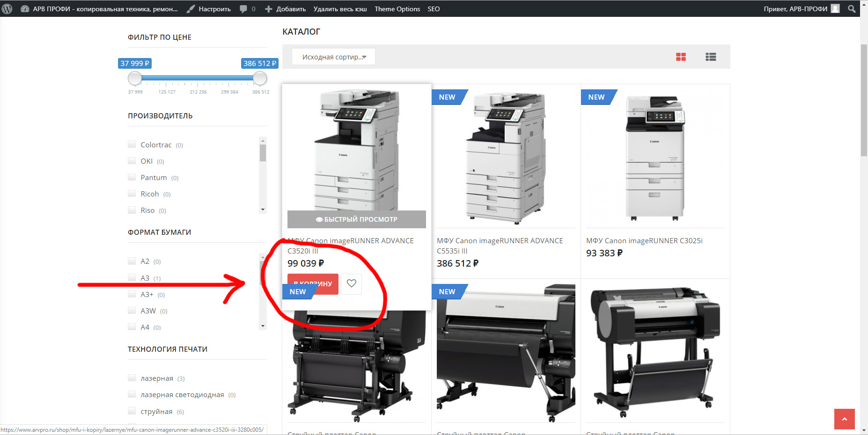Open the Добавить admin bar menu
The width and height of the screenshot is (868, 435).
285,9
